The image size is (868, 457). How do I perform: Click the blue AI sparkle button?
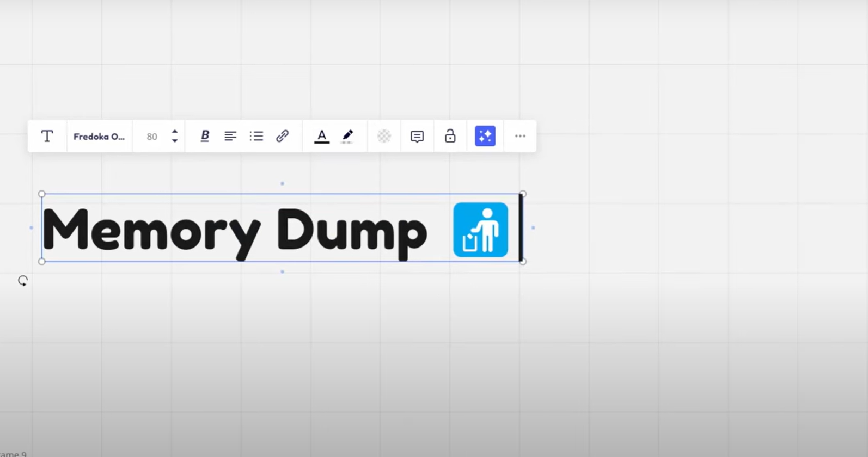485,136
